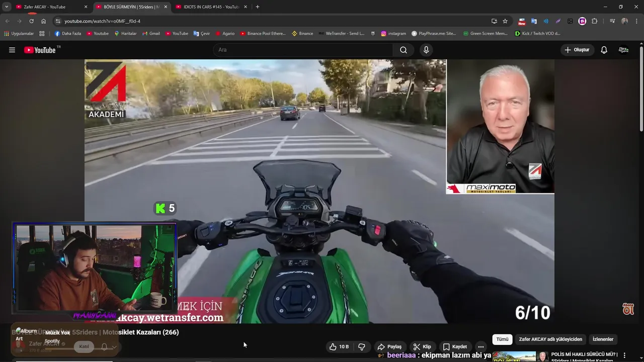Open the PlayPhrase.me bookmark
This screenshot has height=362, width=644.
click(434, 34)
